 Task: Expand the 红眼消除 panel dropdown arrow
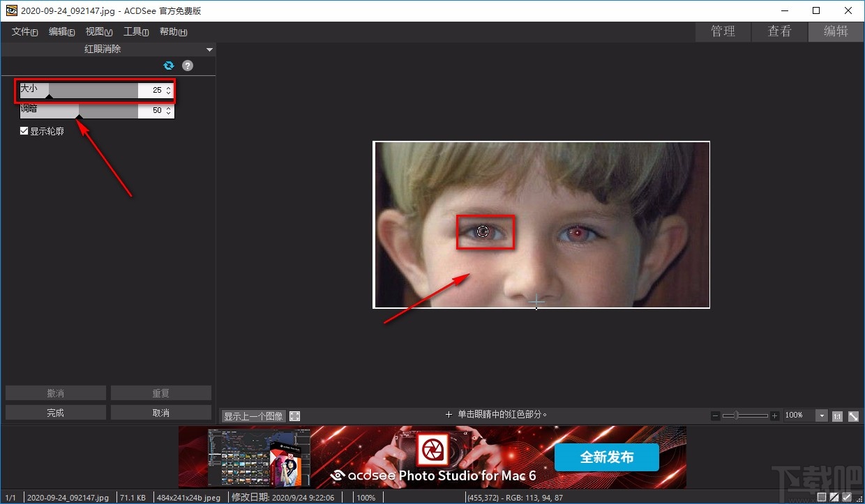[x=209, y=49]
